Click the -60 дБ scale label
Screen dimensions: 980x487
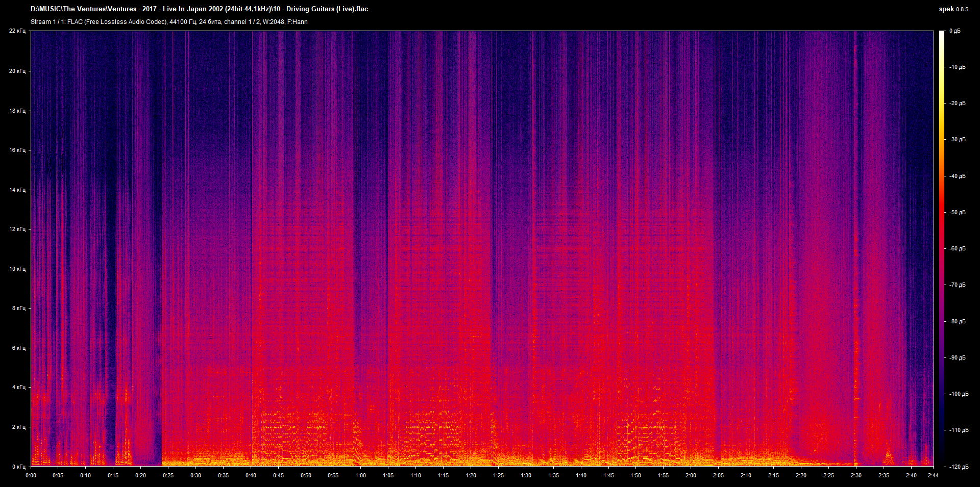click(x=959, y=249)
